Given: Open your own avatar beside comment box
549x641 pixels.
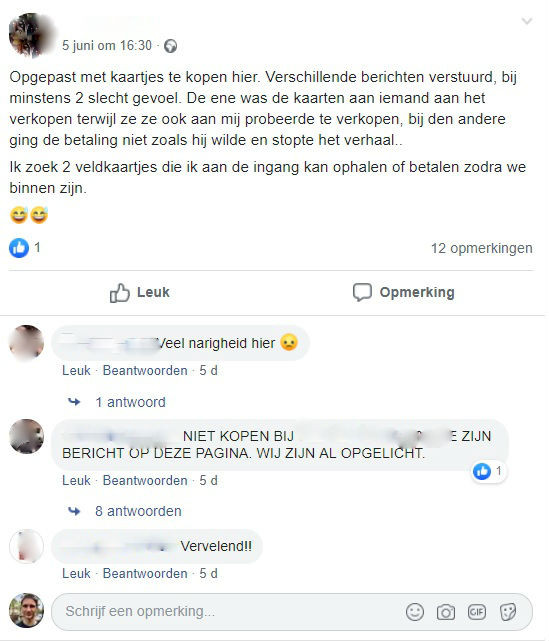Looking at the screenshot, I should pos(27,610).
